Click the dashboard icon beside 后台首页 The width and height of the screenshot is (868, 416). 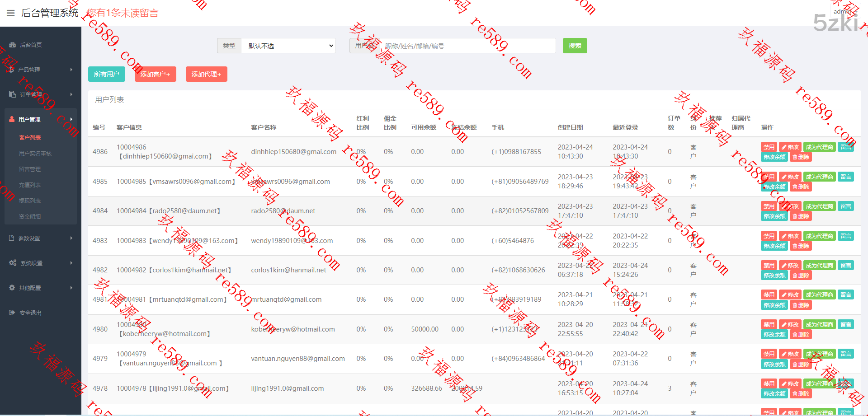(12, 45)
